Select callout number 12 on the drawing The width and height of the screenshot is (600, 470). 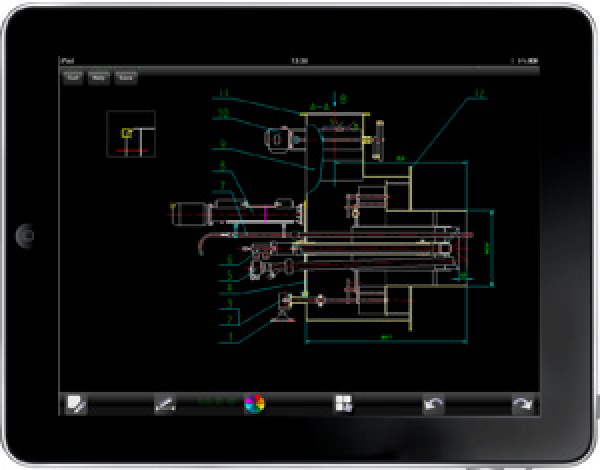tap(479, 93)
